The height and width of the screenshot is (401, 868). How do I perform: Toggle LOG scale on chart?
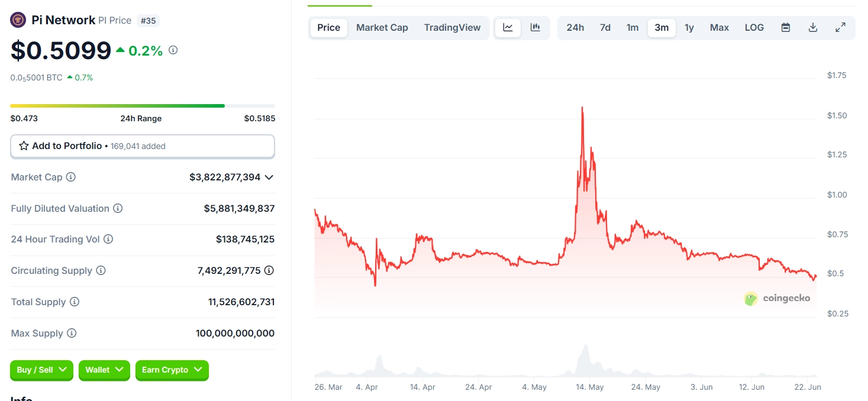(x=754, y=27)
